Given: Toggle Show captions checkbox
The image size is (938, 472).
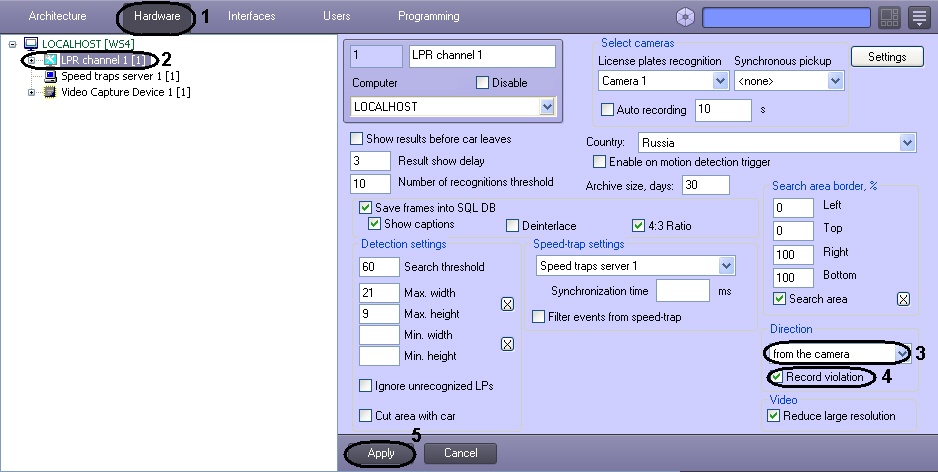Looking at the screenshot, I should tap(374, 224).
